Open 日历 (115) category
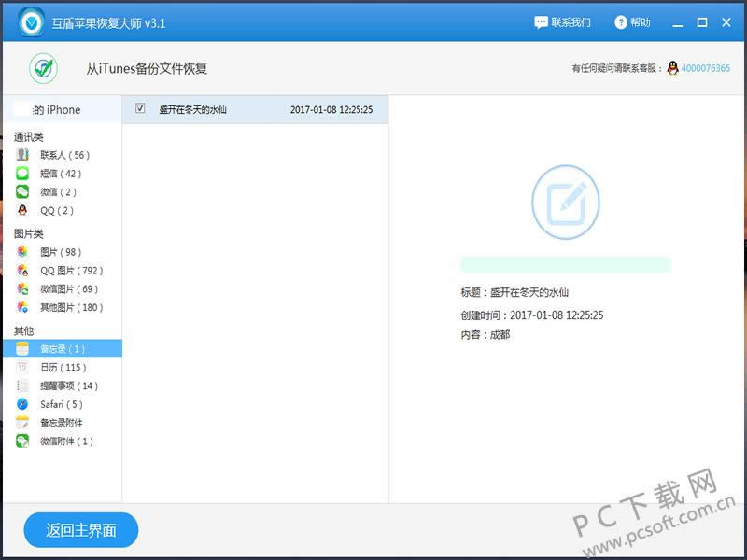 (63, 368)
